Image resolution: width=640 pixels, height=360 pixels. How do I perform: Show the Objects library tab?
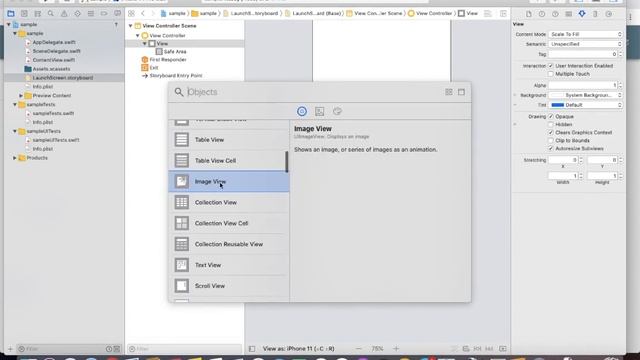pos(302,111)
